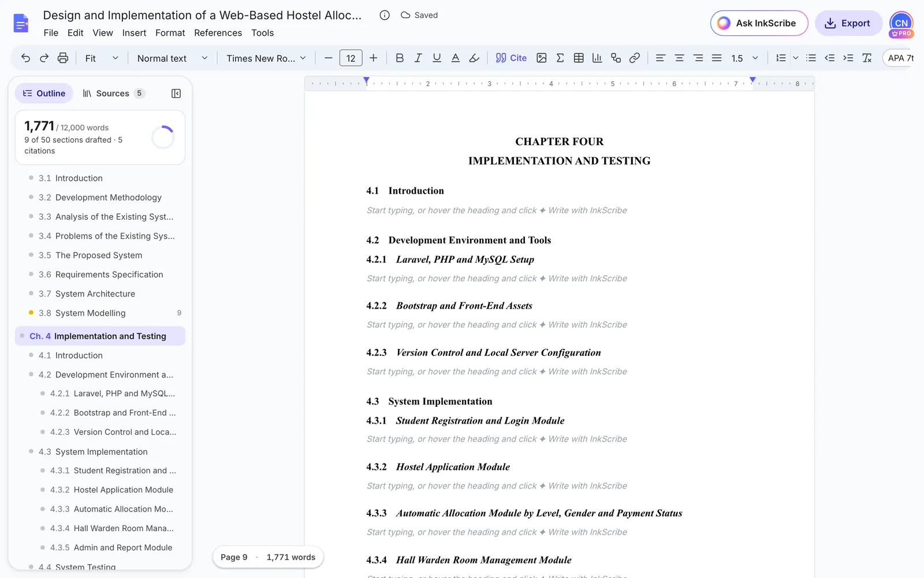The image size is (924, 578).
Task: Select the highlighter tool
Action: [x=474, y=58]
